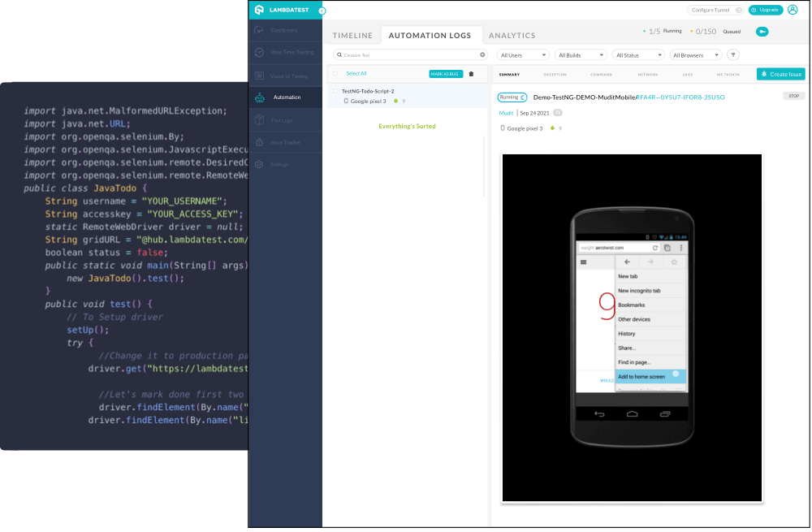
Task: Open the All Status dropdown
Action: click(x=638, y=55)
